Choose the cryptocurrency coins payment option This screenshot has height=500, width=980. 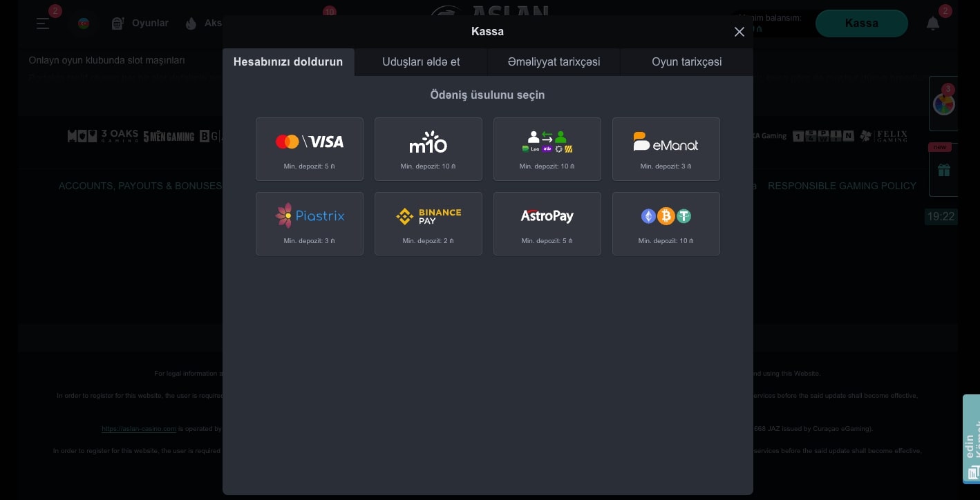pos(666,224)
